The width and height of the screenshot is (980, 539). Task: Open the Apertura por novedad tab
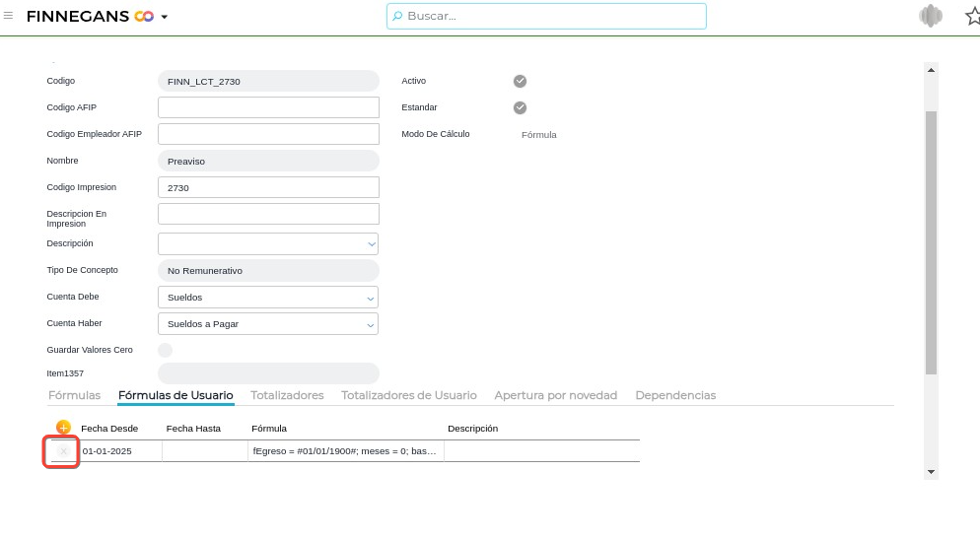555,395
